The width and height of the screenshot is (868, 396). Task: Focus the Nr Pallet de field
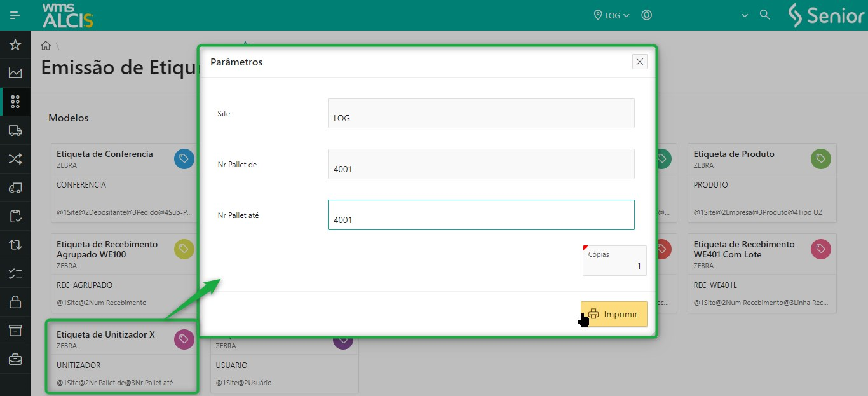point(481,164)
